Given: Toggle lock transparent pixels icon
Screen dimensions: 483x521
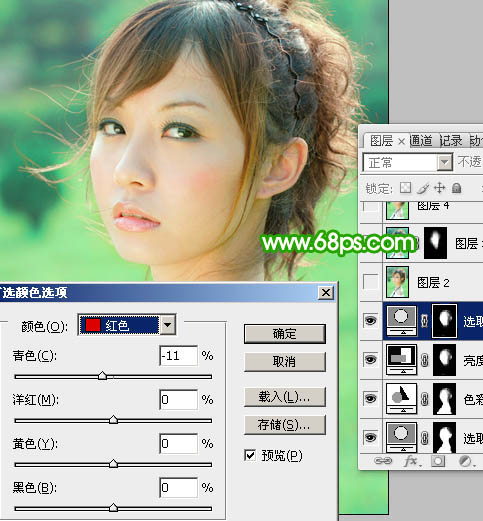Looking at the screenshot, I should pos(405,188).
